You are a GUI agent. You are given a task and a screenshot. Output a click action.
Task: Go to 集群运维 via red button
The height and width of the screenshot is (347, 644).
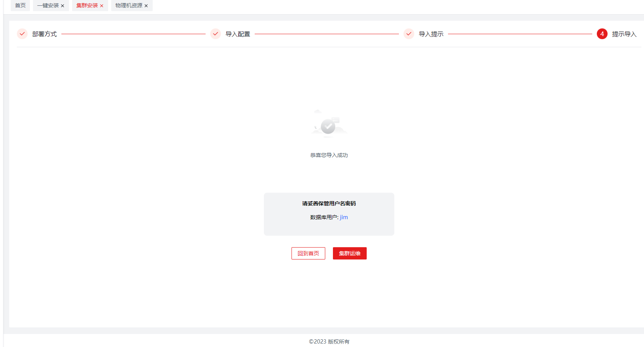point(349,253)
